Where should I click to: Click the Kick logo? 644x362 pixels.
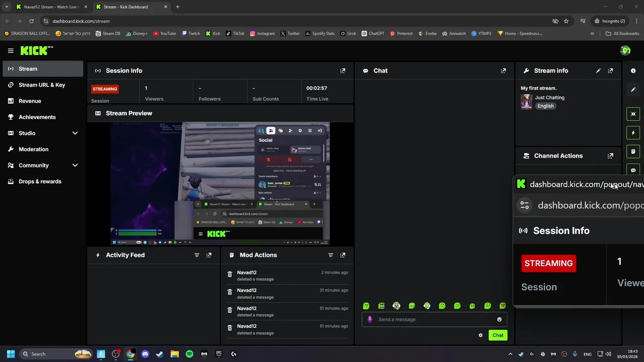click(37, 50)
